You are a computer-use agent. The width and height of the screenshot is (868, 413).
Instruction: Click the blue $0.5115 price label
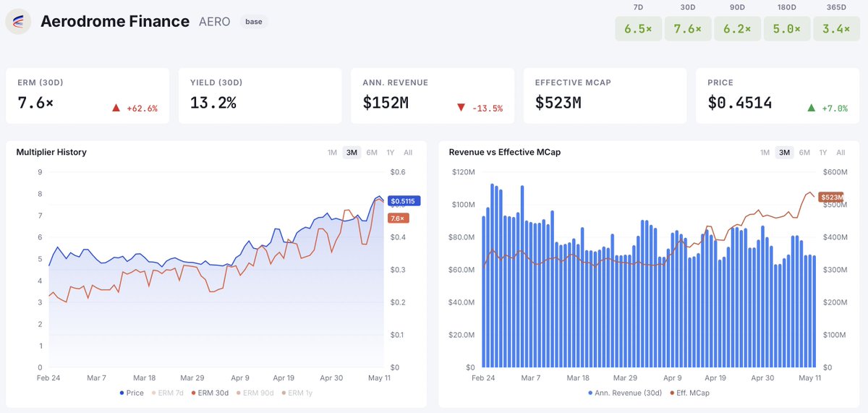[402, 201]
